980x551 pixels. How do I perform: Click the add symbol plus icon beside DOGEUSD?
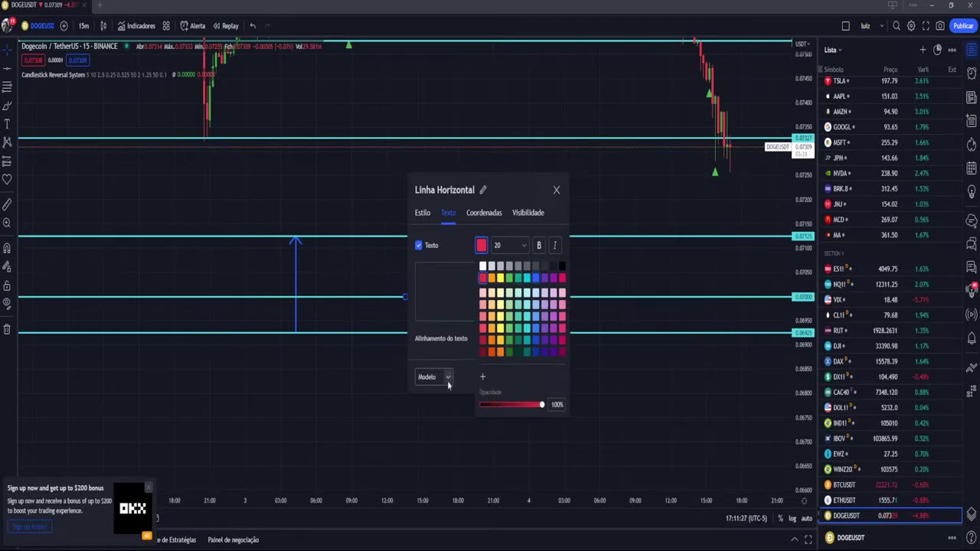click(x=64, y=26)
